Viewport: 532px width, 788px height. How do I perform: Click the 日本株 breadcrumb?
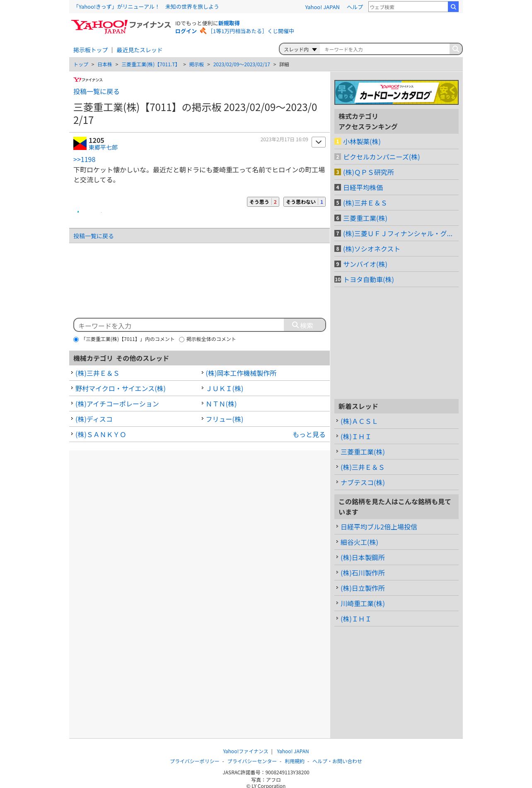pyautogui.click(x=105, y=64)
